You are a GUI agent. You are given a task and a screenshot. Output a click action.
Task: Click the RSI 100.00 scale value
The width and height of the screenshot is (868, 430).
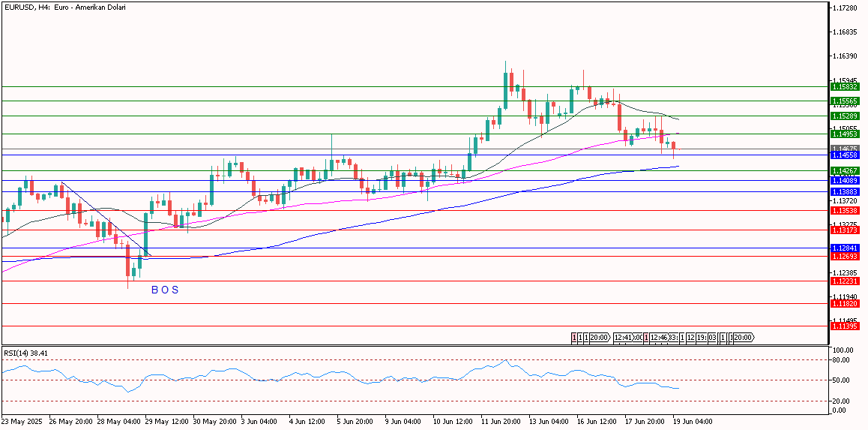tap(844, 350)
